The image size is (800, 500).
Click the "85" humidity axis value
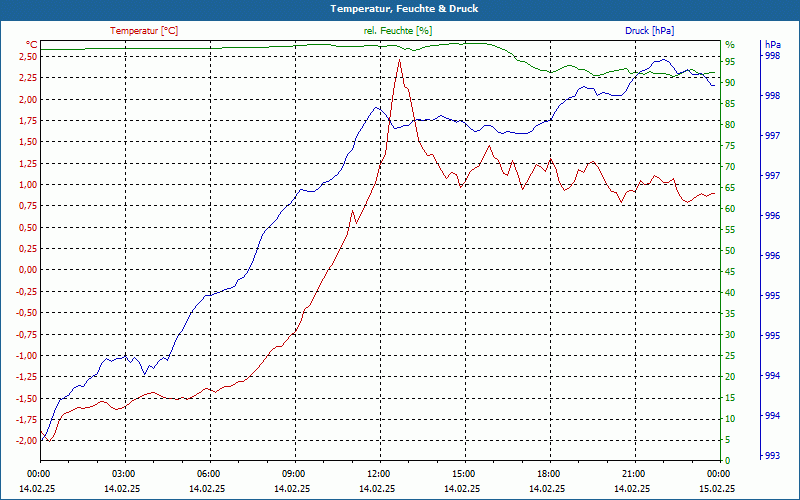tap(730, 104)
